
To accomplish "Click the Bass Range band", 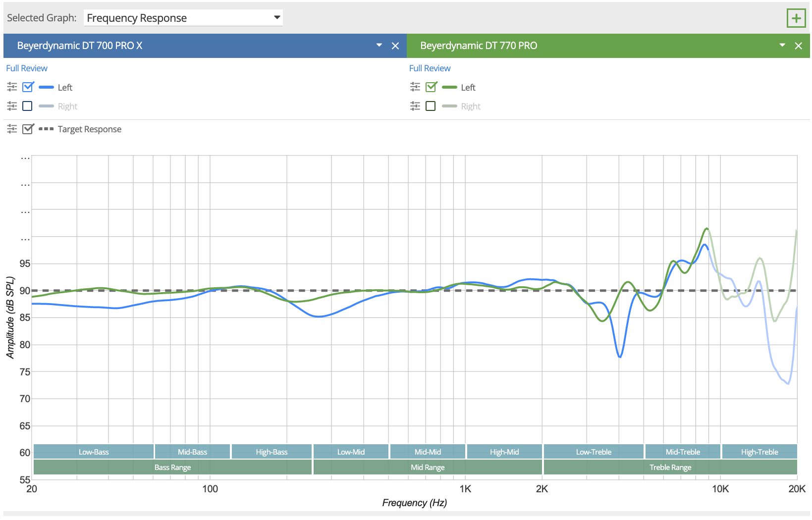I will (173, 467).
